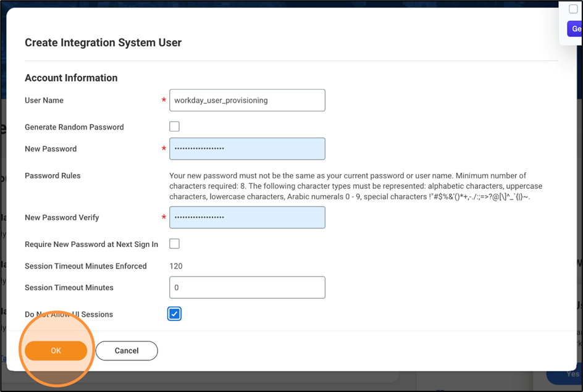Tick the Generate Random Password checkbox

point(174,127)
